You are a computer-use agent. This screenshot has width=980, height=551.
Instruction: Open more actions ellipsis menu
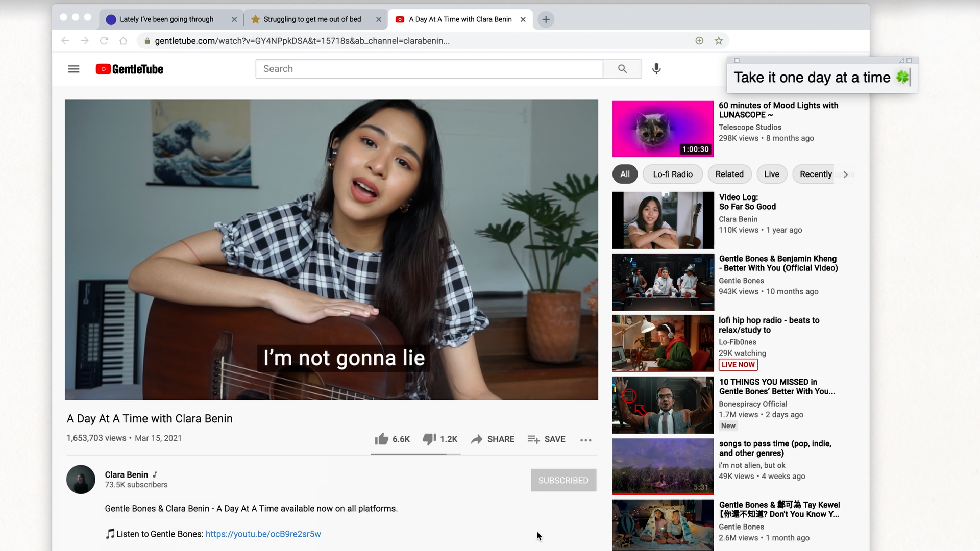(x=585, y=440)
